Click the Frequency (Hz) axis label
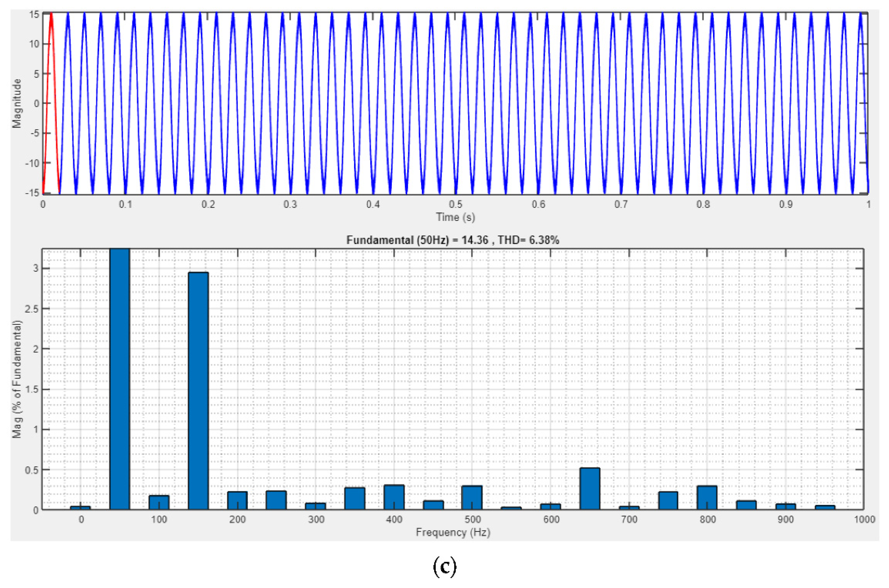The image size is (889, 588). click(453, 532)
